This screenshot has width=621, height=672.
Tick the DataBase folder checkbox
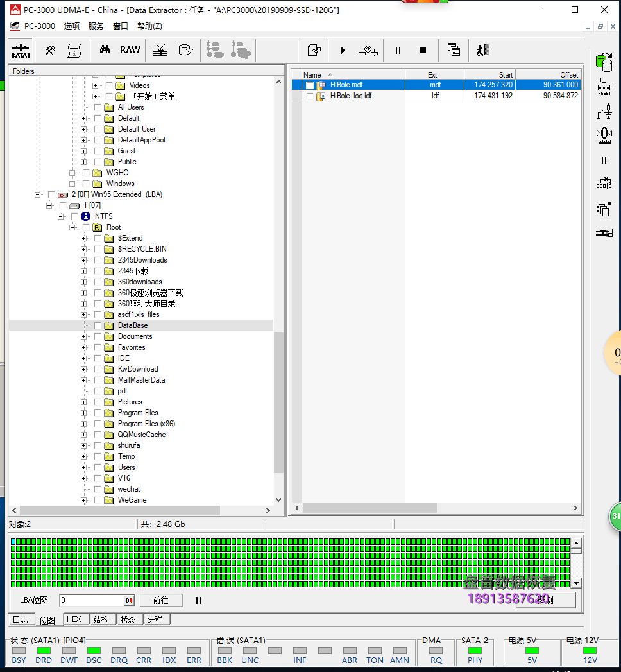(98, 325)
